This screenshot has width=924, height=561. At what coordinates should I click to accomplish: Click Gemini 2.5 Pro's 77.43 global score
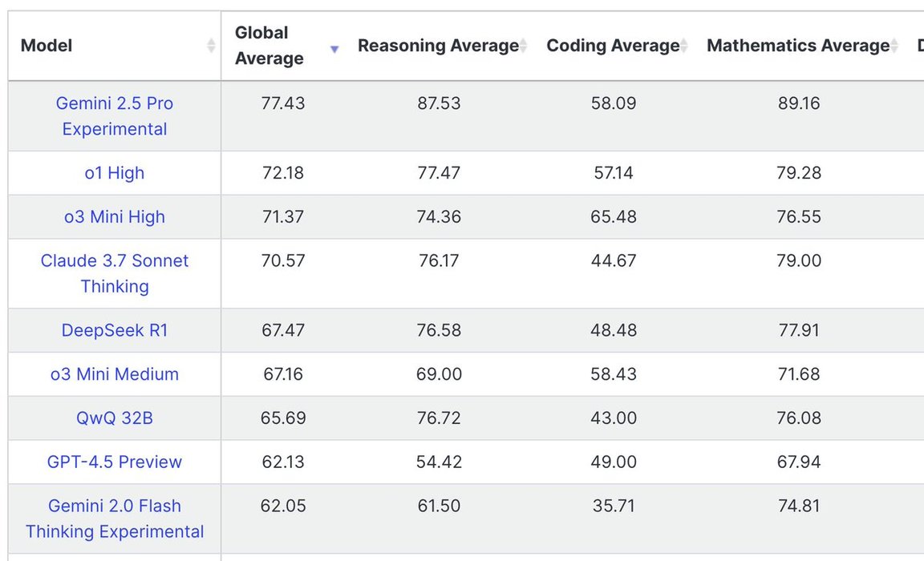283,103
